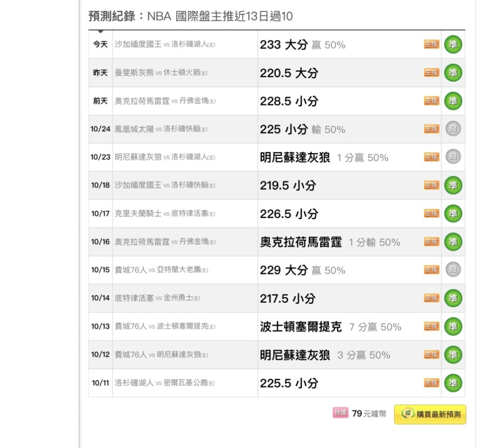This screenshot has height=448, width=481.
Task: Click the 226.5 小分 prediction
Action: point(289,214)
